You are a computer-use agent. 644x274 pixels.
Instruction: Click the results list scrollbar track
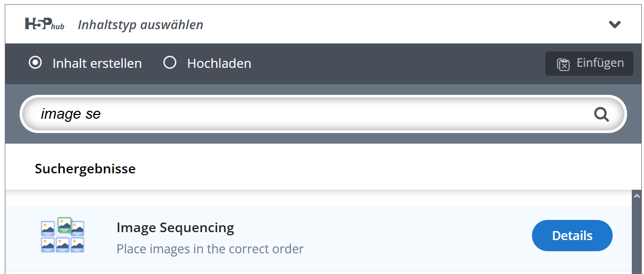click(637, 238)
